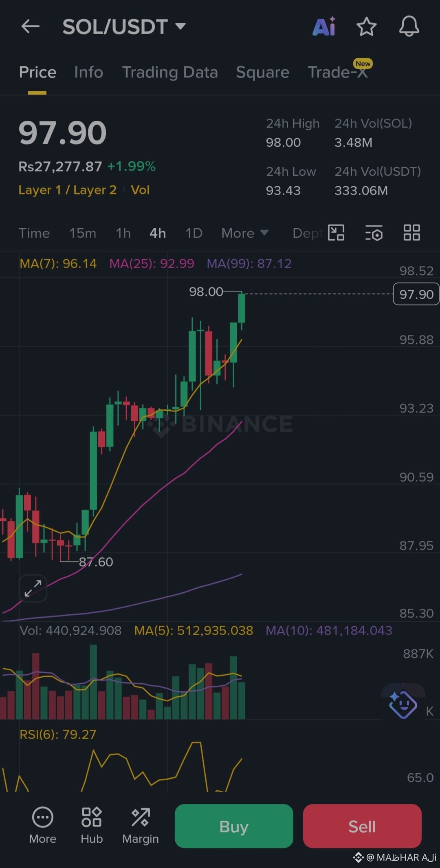Open the Depth chart view

click(x=308, y=233)
